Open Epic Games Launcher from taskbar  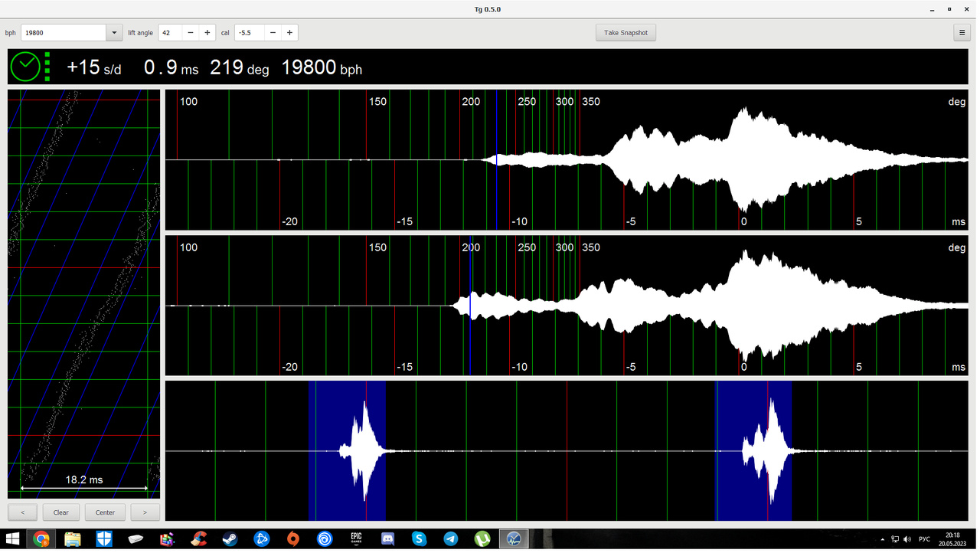tap(356, 540)
